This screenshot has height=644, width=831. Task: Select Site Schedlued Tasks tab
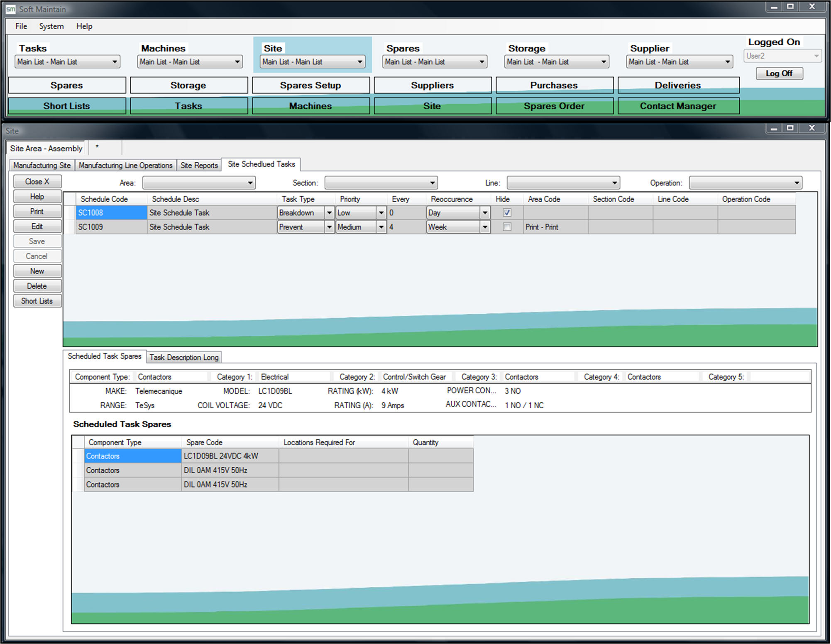pyautogui.click(x=261, y=164)
